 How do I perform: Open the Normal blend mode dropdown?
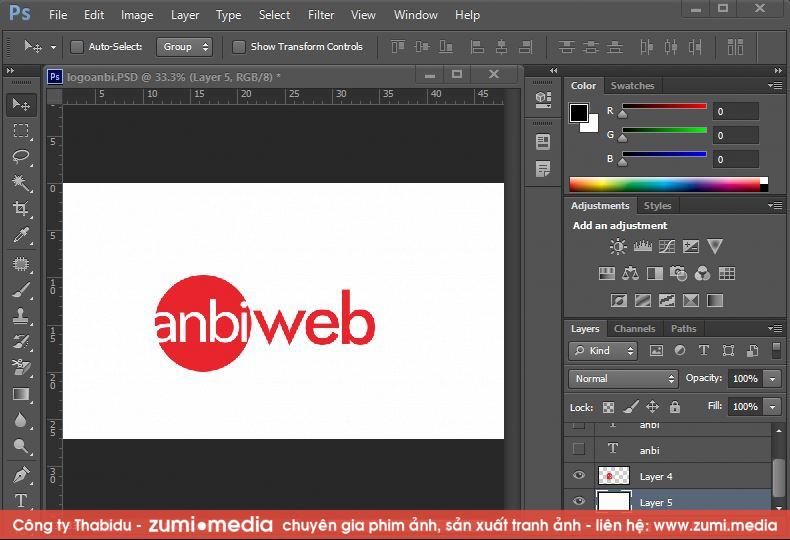pyautogui.click(x=623, y=379)
